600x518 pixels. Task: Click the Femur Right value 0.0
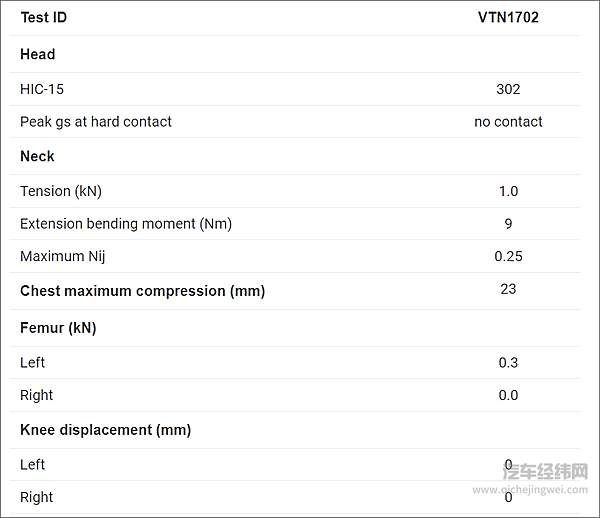(x=508, y=395)
